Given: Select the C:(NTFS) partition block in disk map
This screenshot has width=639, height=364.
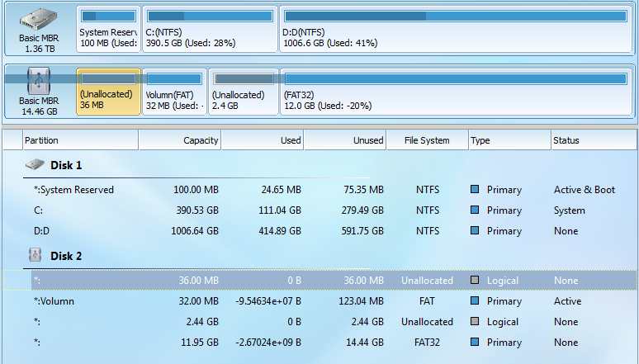Looking at the screenshot, I should point(210,30).
